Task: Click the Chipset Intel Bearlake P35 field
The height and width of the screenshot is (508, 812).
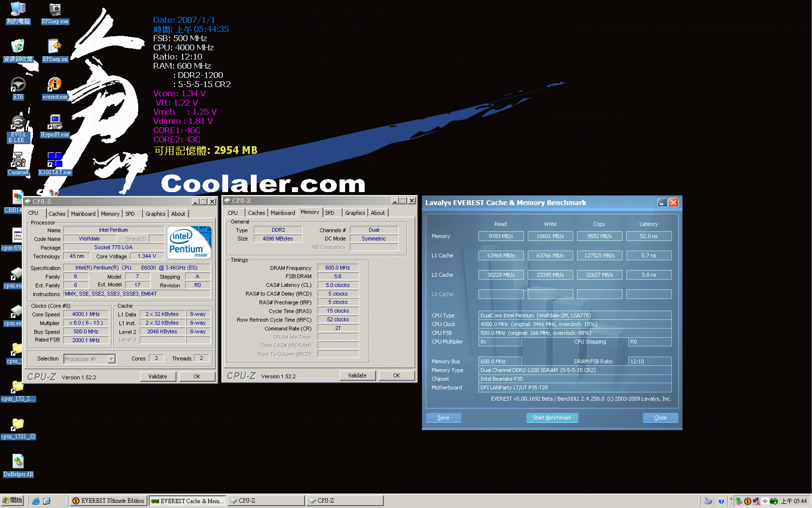Action: 575,379
